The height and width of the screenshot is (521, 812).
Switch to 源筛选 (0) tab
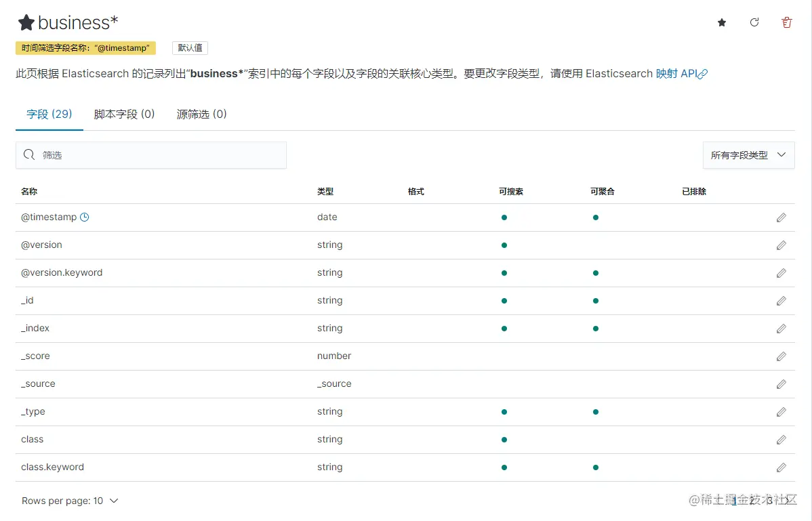(201, 114)
